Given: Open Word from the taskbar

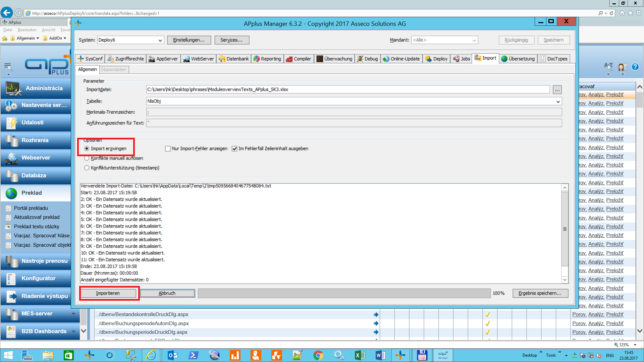Looking at the screenshot, I should (x=380, y=355).
